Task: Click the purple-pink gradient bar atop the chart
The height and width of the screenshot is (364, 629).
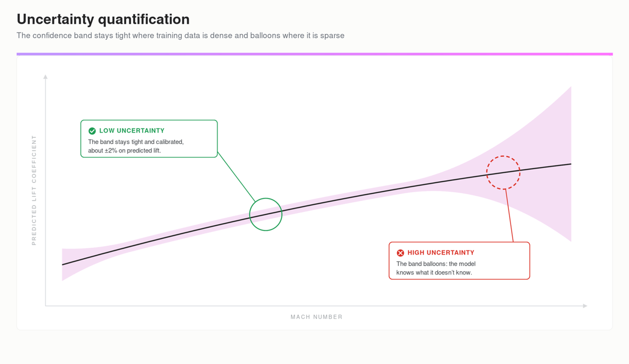Action: tap(314, 54)
